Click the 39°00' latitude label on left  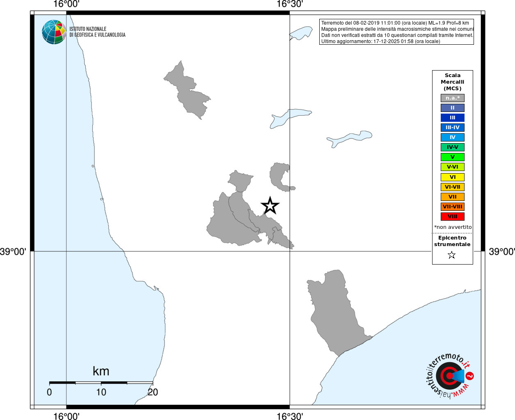click(x=13, y=251)
